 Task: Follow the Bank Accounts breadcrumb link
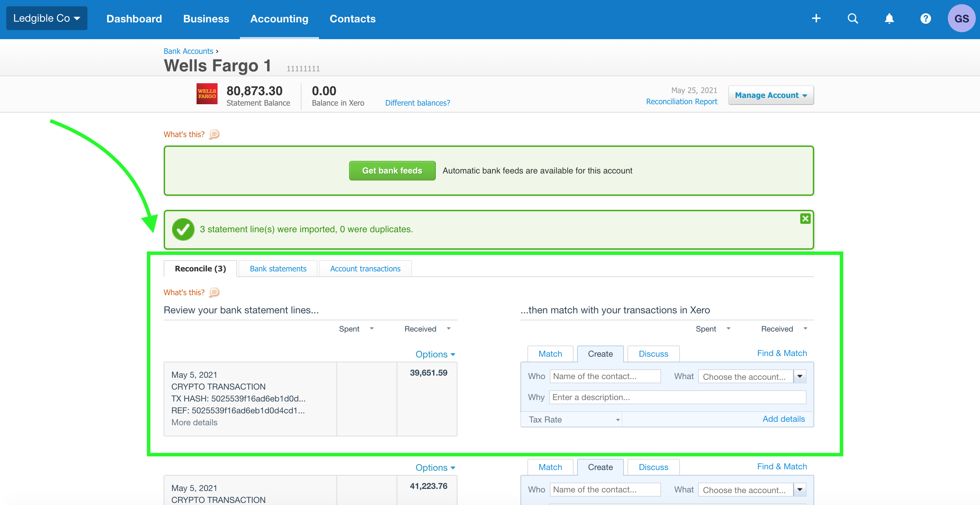coord(188,51)
